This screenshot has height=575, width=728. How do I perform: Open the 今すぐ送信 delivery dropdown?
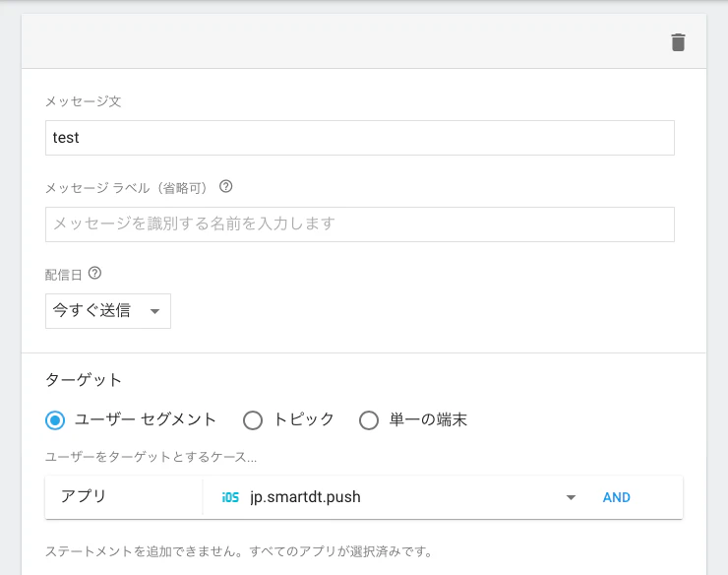coord(107,311)
